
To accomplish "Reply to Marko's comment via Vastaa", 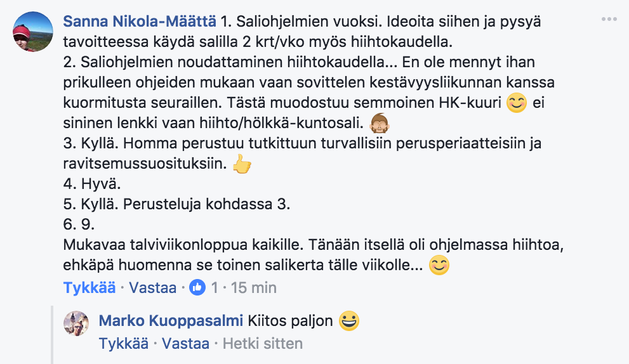I will pos(185,344).
